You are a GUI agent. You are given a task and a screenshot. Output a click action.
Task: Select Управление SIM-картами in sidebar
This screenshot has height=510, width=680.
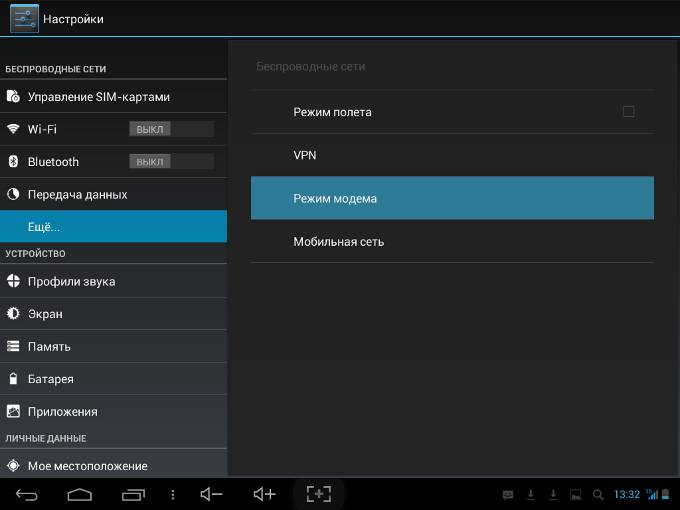[113, 97]
